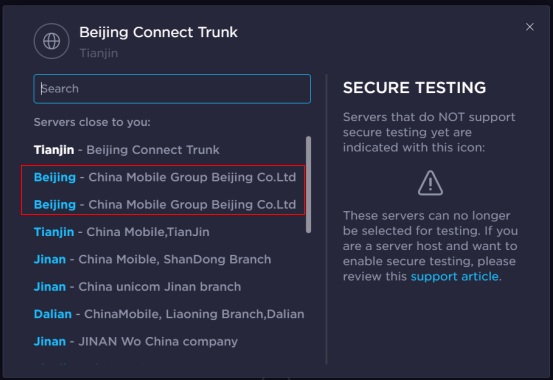The image size is (553, 380).
Task: Choose Dalian - ChinaMobile, Liaoning Branch server
Action: coord(169,314)
